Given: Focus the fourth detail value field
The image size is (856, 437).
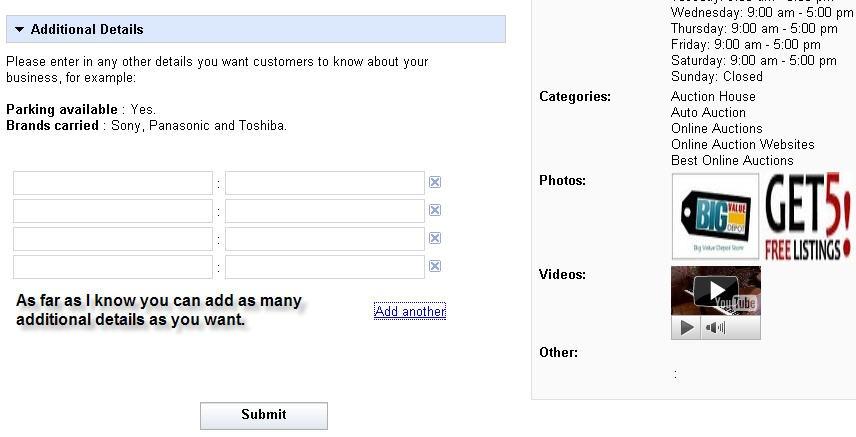Looking at the screenshot, I should click(325, 267).
